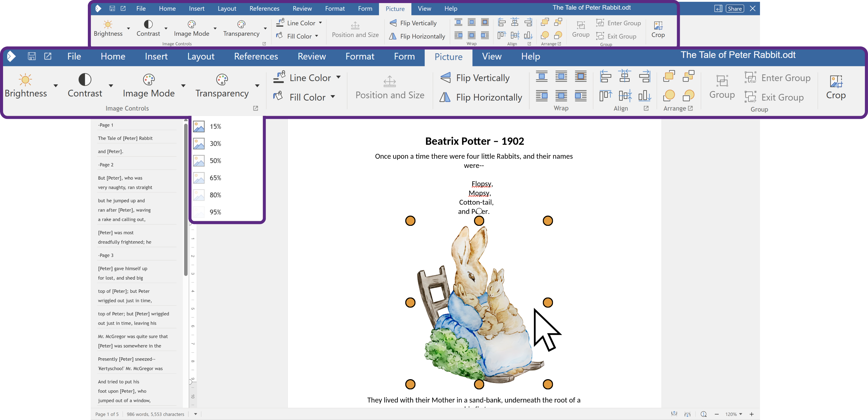Click the open-externally icon beside Save in enlarged header

tap(48, 56)
